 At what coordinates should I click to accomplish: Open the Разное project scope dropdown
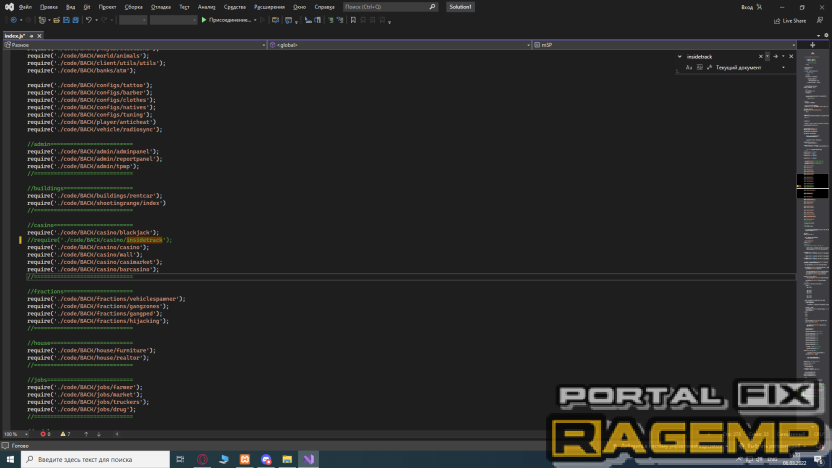coord(134,45)
